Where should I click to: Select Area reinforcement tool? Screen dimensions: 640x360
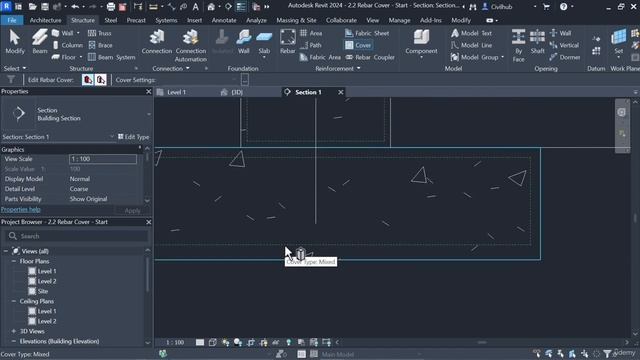pyautogui.click(x=311, y=33)
